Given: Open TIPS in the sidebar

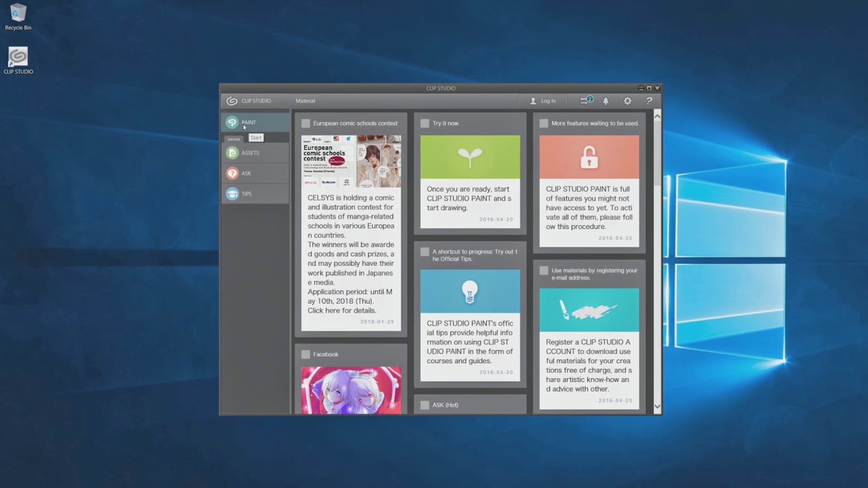Looking at the screenshot, I should [x=256, y=194].
